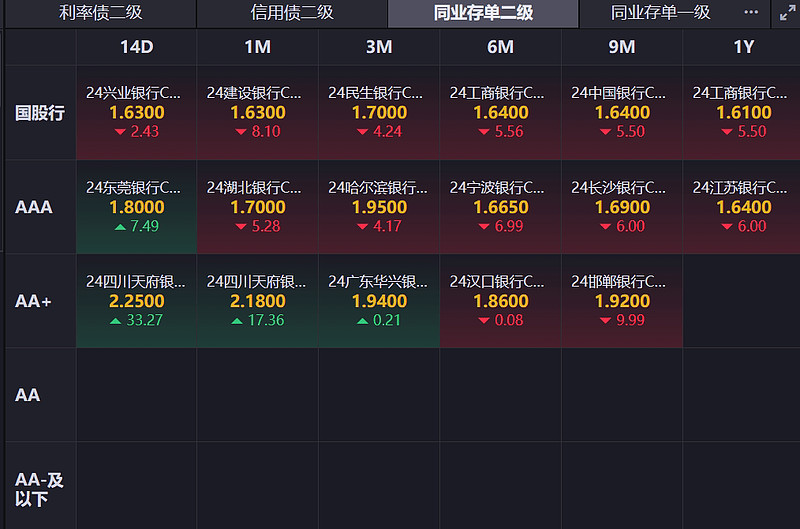
Task: Click the 1Y column header
Action: click(743, 47)
